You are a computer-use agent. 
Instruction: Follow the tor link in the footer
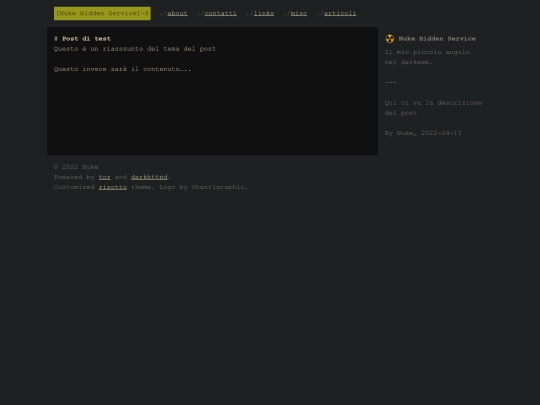[104, 177]
